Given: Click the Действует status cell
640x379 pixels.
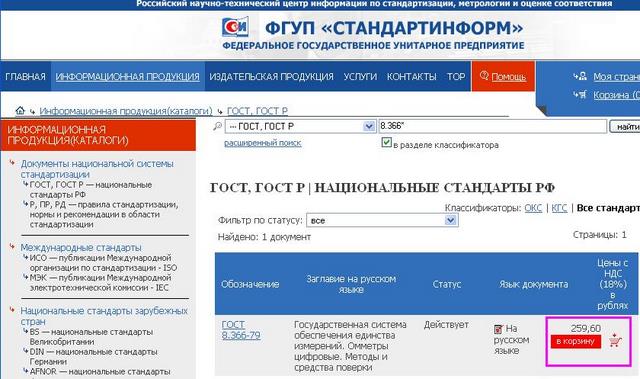Looking at the screenshot, I should click(x=446, y=325).
